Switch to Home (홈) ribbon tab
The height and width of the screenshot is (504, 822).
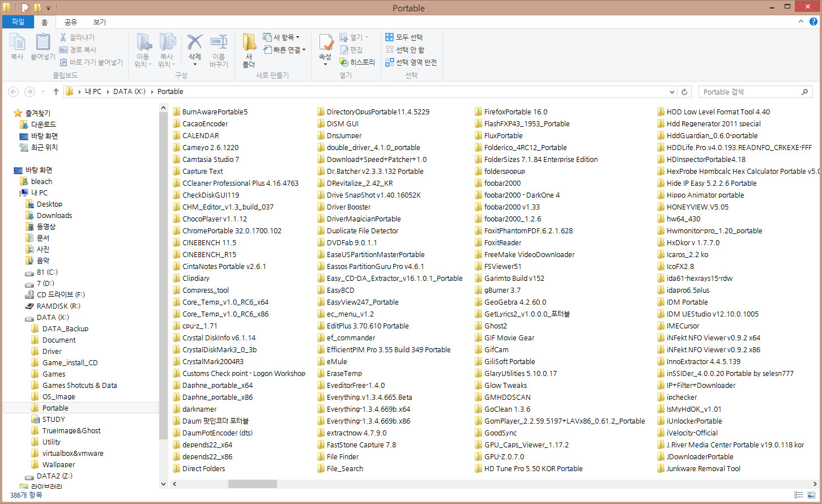[x=44, y=22]
